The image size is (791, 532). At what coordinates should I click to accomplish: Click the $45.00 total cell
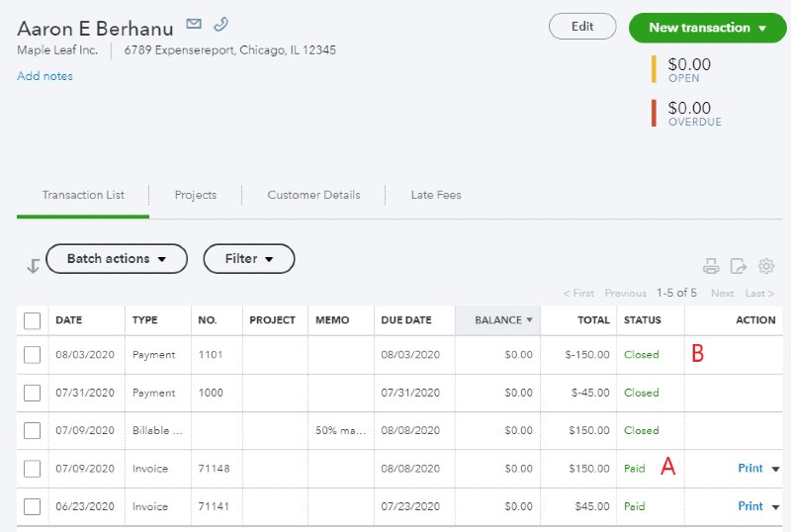point(592,506)
